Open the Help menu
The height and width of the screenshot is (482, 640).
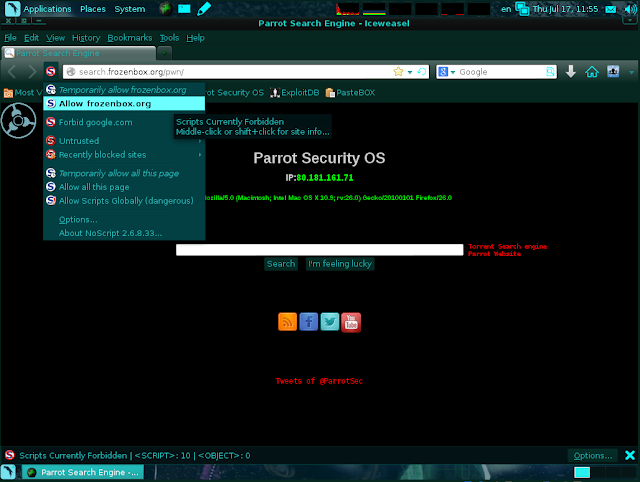[195, 38]
